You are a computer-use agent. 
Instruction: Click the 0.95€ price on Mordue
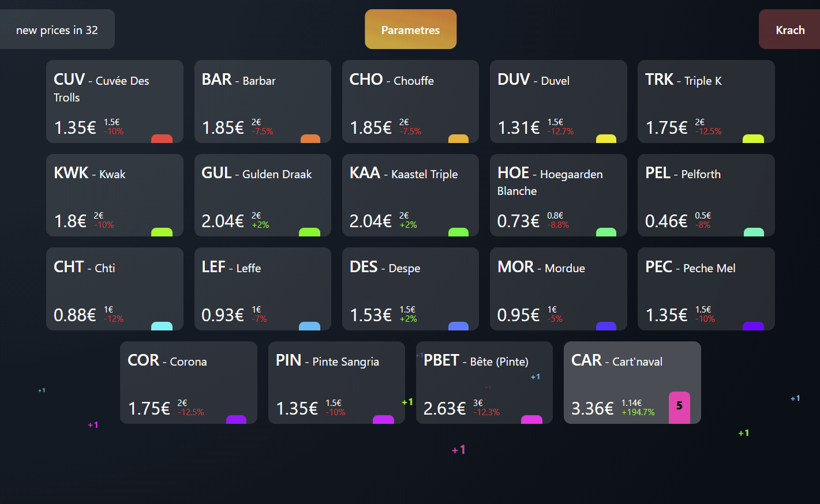coord(518,315)
